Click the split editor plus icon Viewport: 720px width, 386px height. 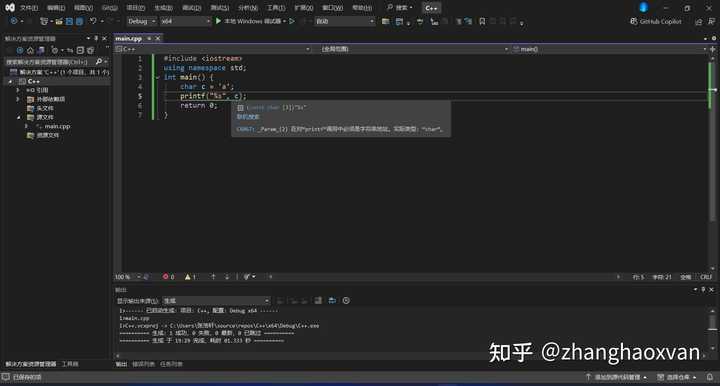(713, 49)
